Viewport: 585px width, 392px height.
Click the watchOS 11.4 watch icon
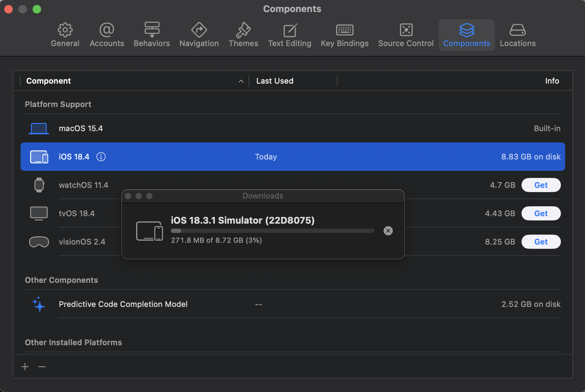click(39, 185)
